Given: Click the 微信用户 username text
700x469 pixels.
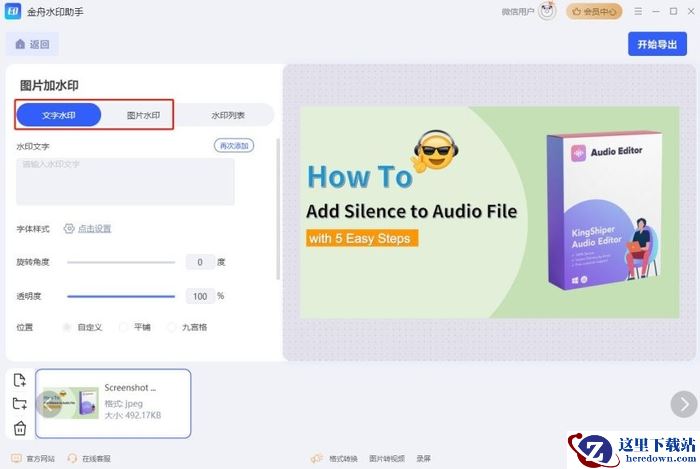Looking at the screenshot, I should pos(518,12).
